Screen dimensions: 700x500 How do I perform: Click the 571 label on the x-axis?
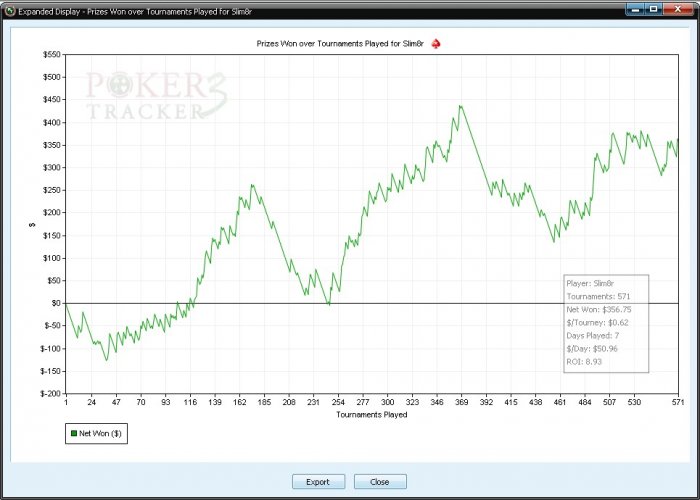678,402
